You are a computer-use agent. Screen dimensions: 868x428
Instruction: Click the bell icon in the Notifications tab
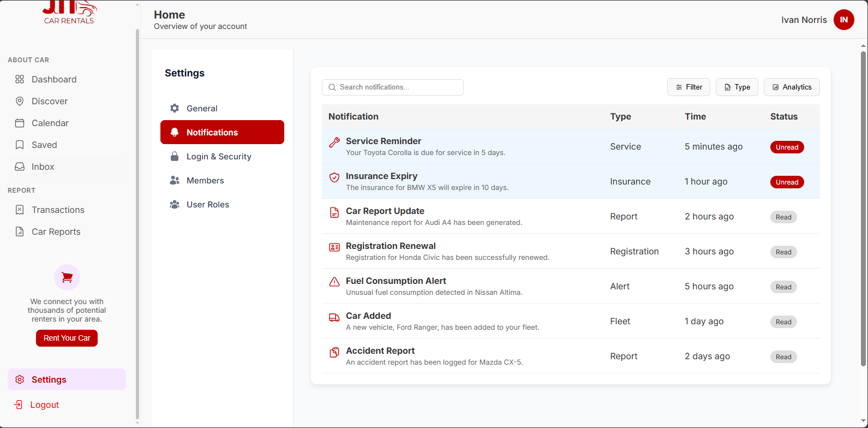[175, 132]
